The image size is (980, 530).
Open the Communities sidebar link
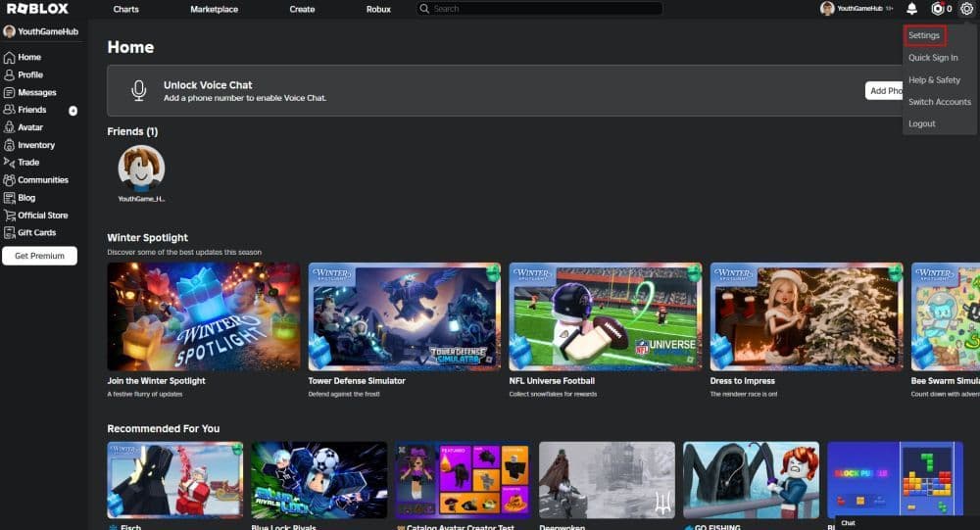(43, 180)
